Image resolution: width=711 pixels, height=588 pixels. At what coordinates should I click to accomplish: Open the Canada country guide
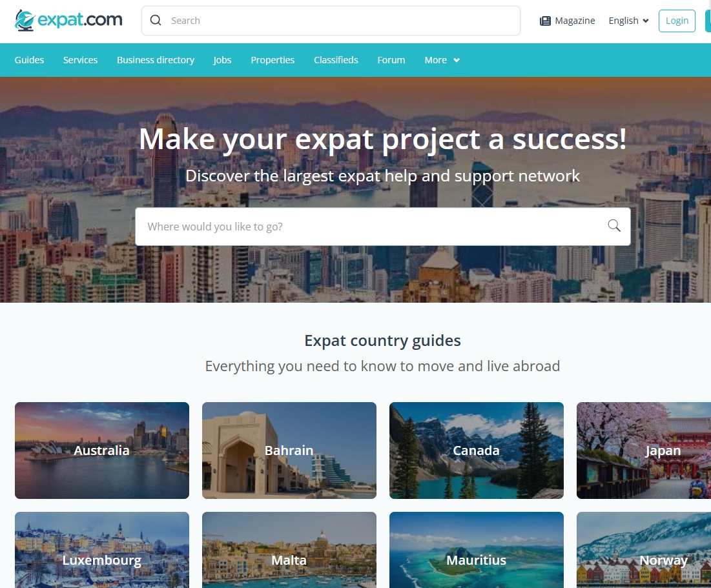477,450
